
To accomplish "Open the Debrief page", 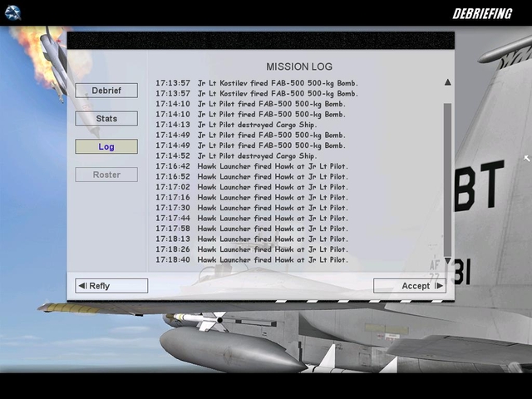I will [106, 91].
